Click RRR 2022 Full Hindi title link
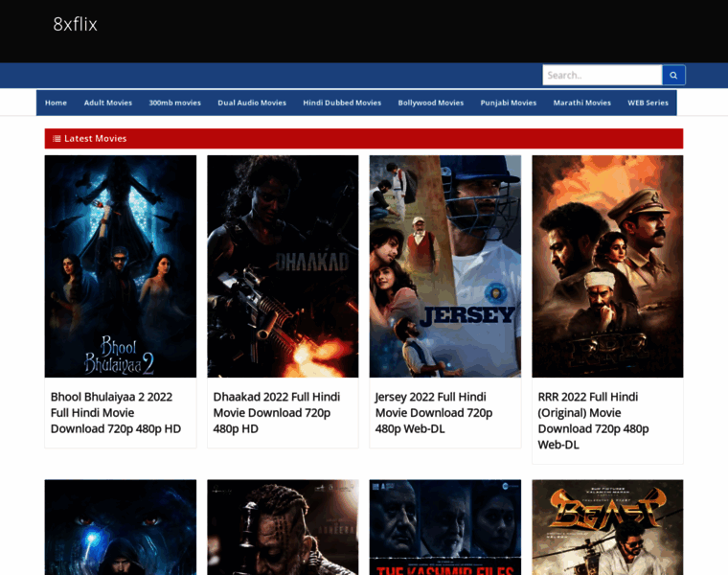The width and height of the screenshot is (728, 575). pyautogui.click(x=593, y=421)
